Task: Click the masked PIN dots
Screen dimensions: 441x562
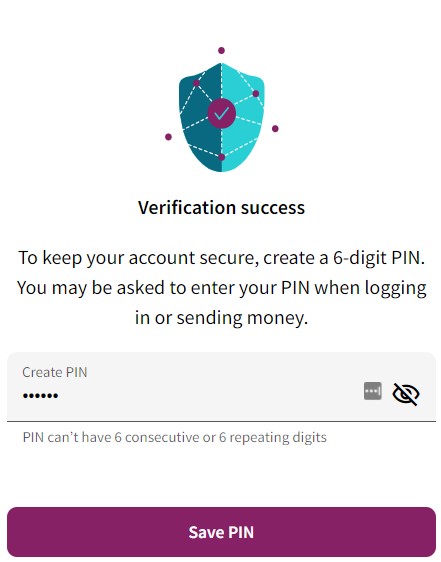Action: [x=40, y=396]
